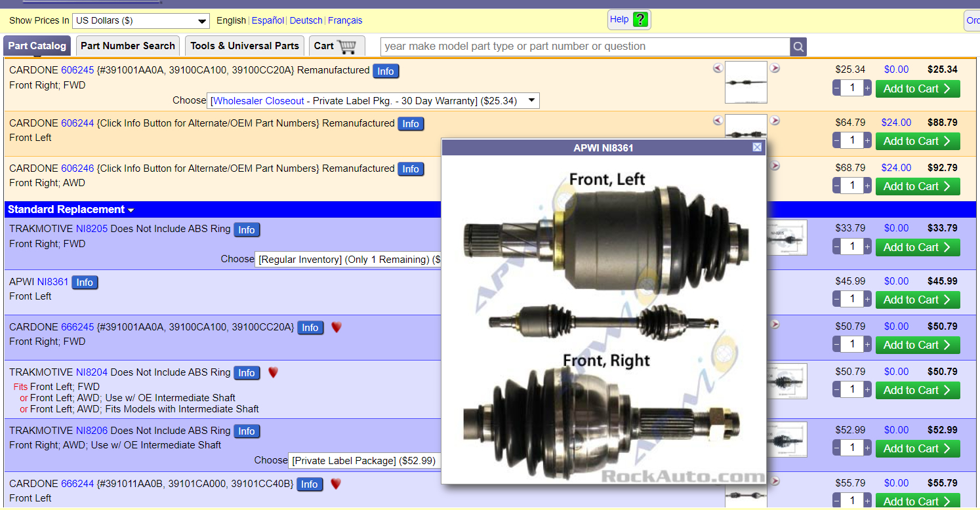
Task: Open Info for CARDONE 606246
Action: tap(411, 169)
